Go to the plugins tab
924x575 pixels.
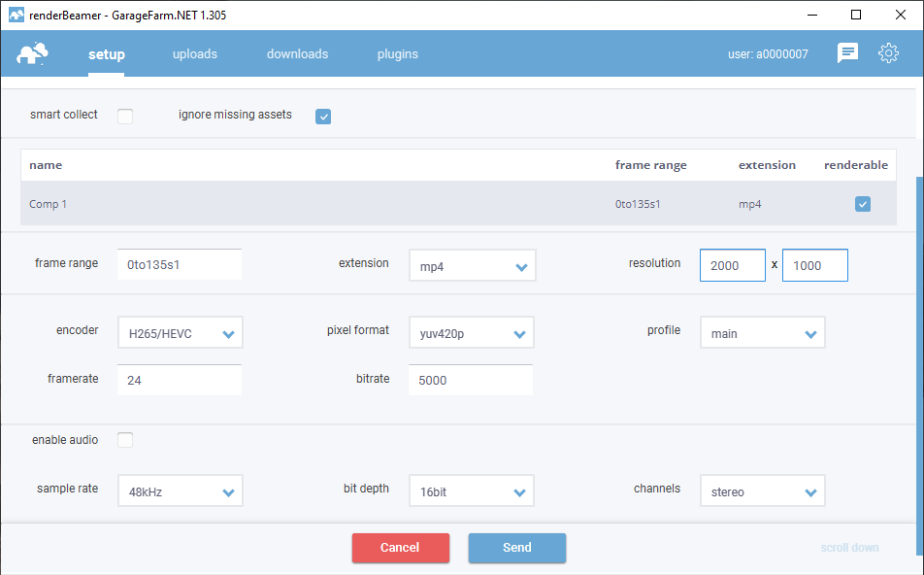click(398, 54)
